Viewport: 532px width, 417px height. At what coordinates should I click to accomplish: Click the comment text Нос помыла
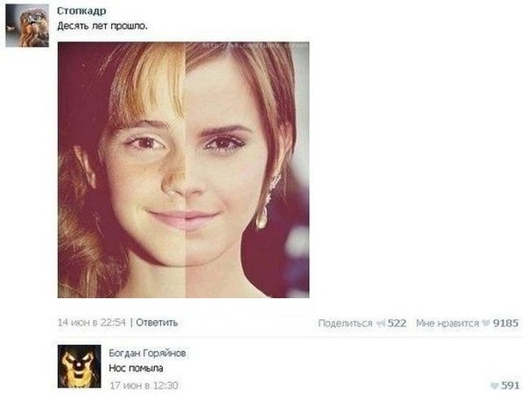tap(136, 369)
